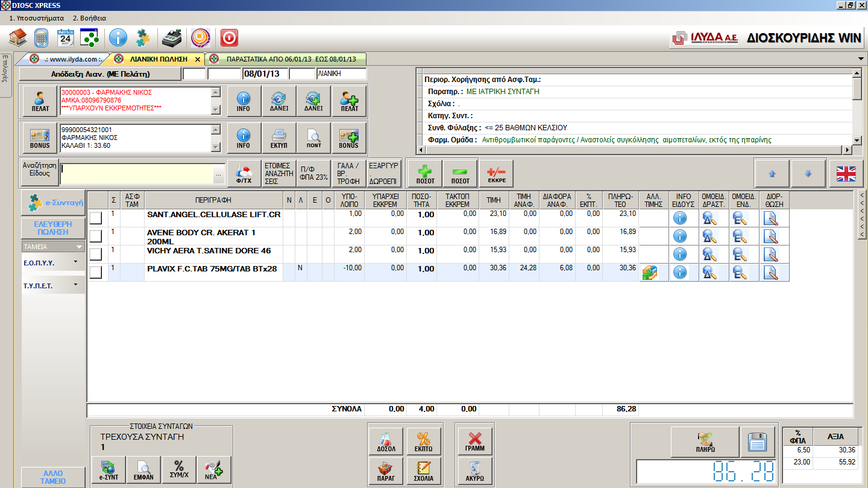868x488 pixels.
Task: Tick checkbox for PLAVIX F.C.TAB row
Action: coord(96,273)
